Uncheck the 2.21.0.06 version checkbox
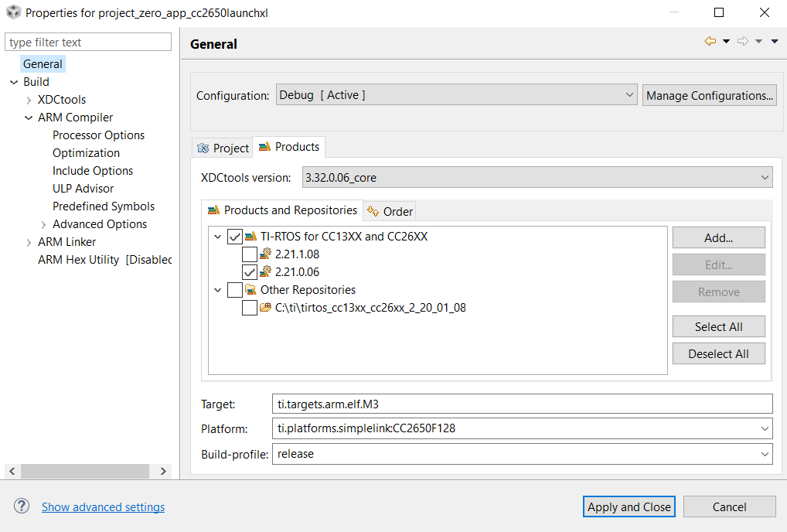The height and width of the screenshot is (532, 787). tap(250, 272)
